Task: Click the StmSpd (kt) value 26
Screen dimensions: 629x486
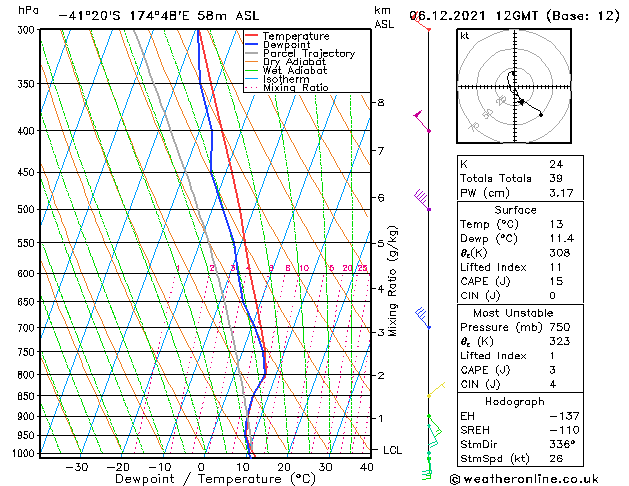Action: pyautogui.click(x=556, y=459)
